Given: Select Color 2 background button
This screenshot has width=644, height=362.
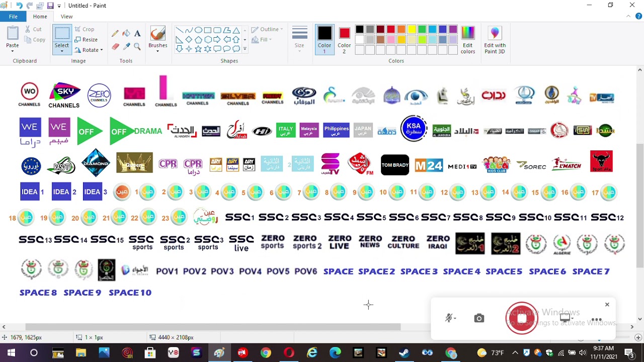Looking at the screenshot, I should (344, 40).
